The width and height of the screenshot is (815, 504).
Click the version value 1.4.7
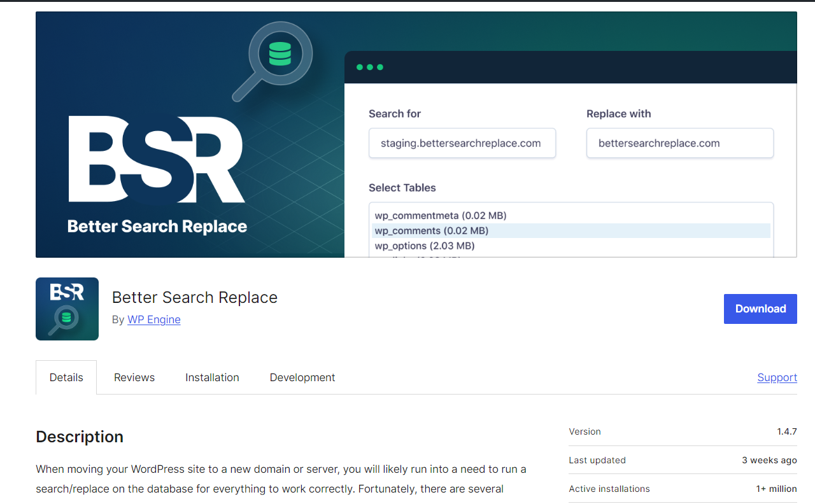[787, 431]
